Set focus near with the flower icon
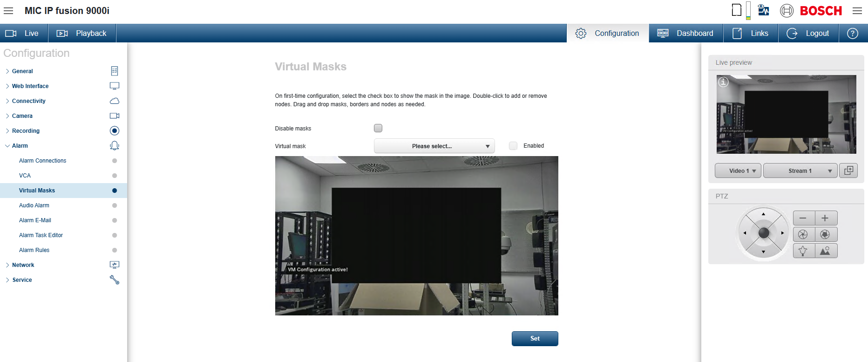The width and height of the screenshot is (868, 362). point(804,251)
